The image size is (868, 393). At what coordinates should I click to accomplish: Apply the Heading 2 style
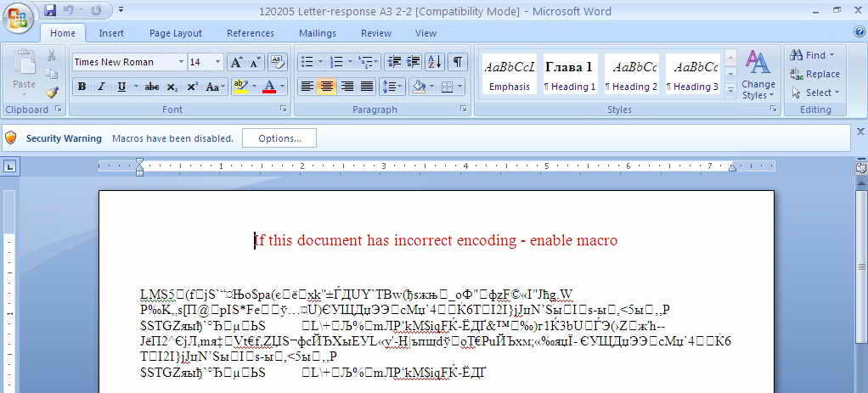(632, 74)
